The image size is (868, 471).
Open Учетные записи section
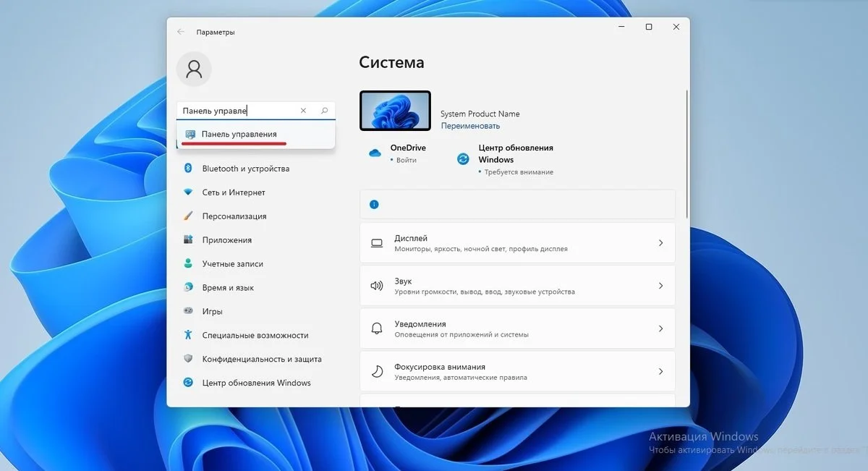coord(233,263)
